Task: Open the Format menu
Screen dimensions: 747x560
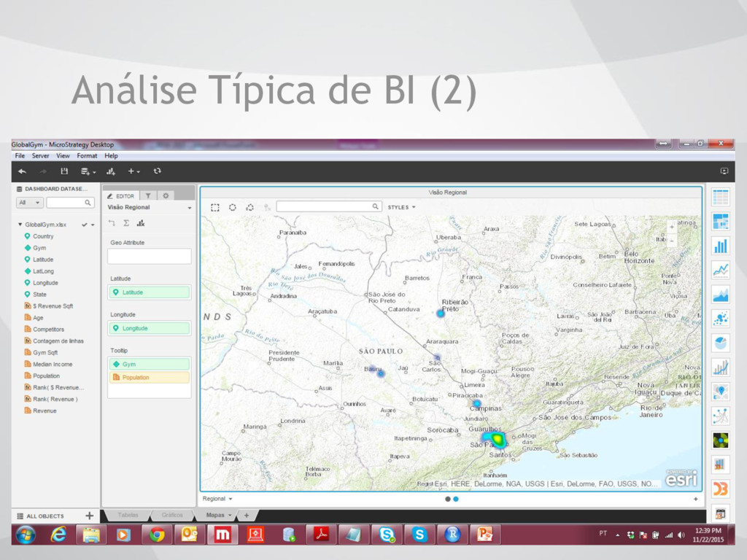Action: pyautogui.click(x=88, y=156)
